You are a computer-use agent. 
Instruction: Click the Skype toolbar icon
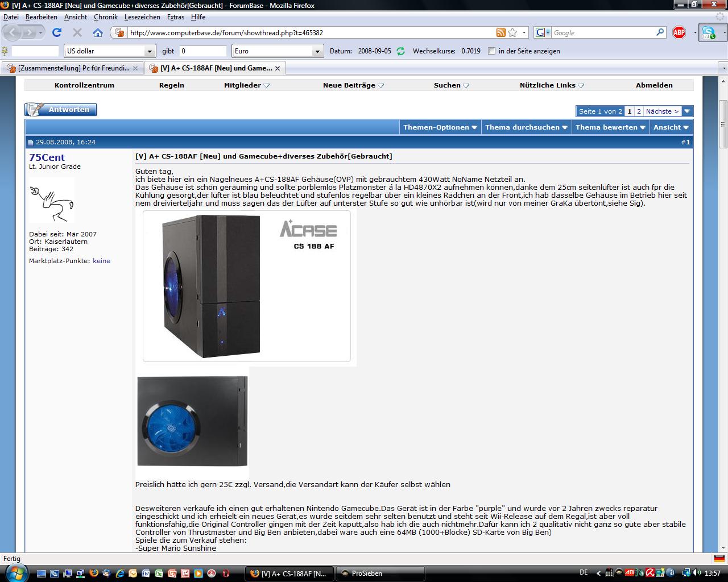(x=708, y=32)
